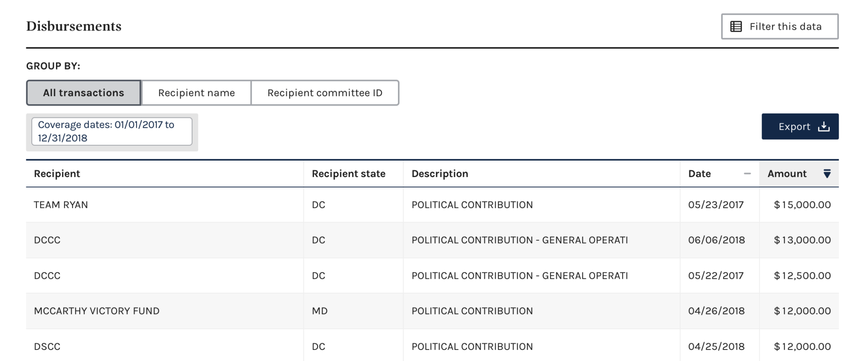Select All transactions grouping
The height and width of the screenshot is (361, 868).
[x=83, y=93]
